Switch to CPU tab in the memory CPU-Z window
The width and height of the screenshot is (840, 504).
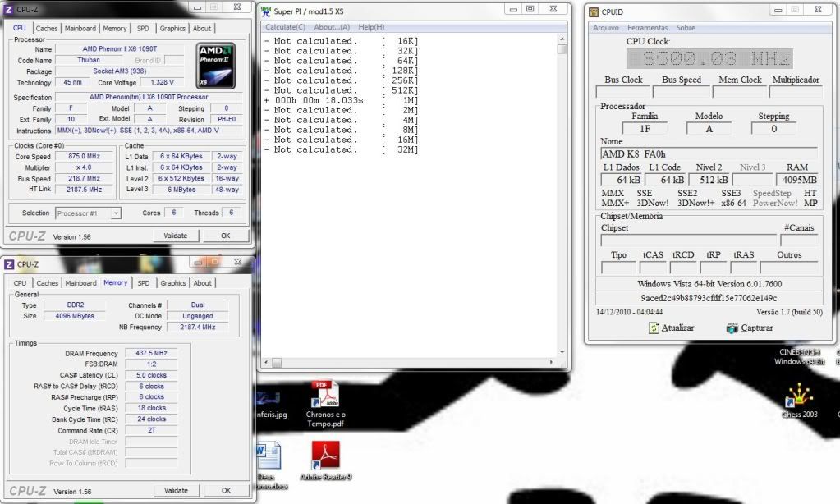pos(20,283)
